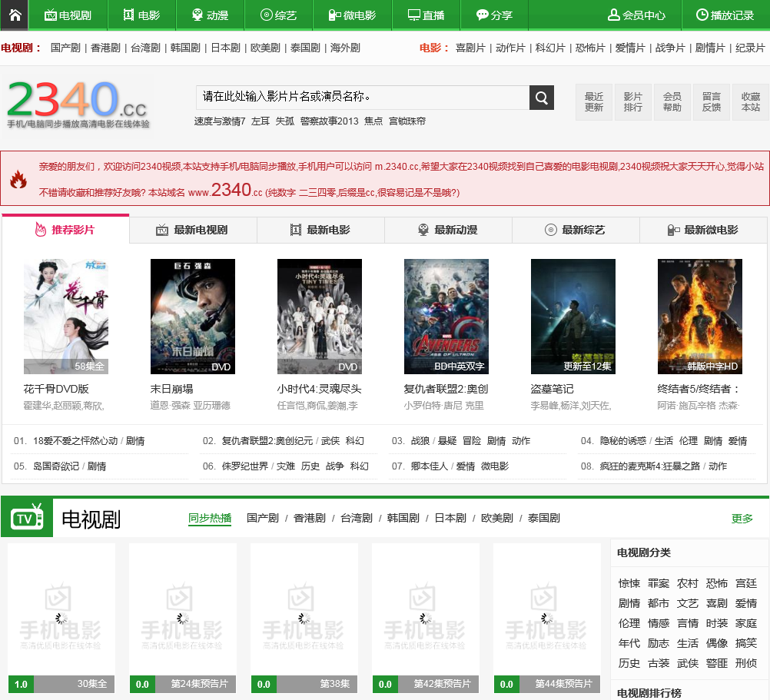
Task: Open the 电视剧 section in top navigation
Action: pos(68,15)
